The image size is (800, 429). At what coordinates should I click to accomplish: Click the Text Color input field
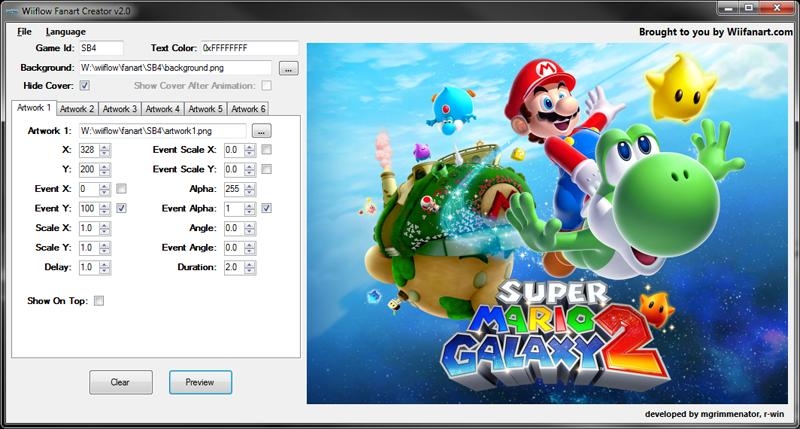point(249,48)
